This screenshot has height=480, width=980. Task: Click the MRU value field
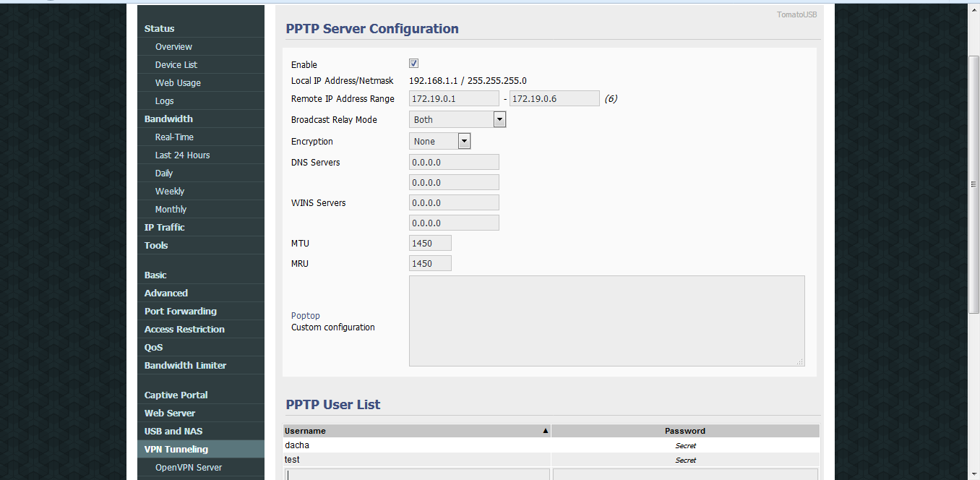(430, 263)
